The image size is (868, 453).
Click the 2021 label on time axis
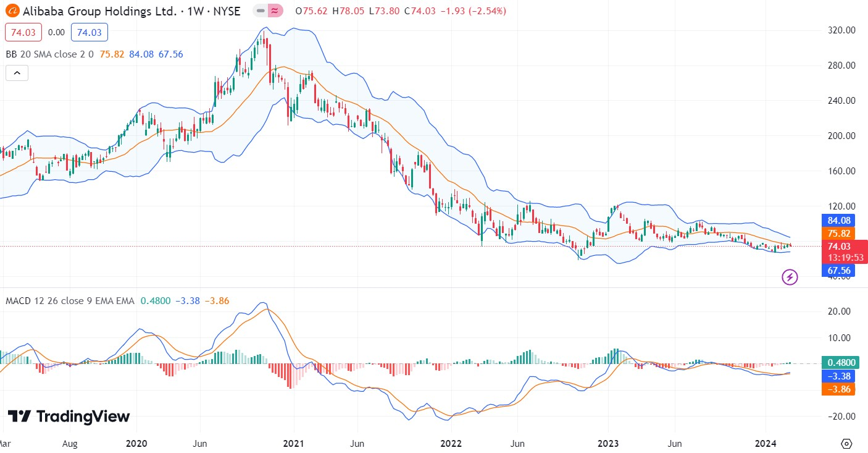click(293, 444)
